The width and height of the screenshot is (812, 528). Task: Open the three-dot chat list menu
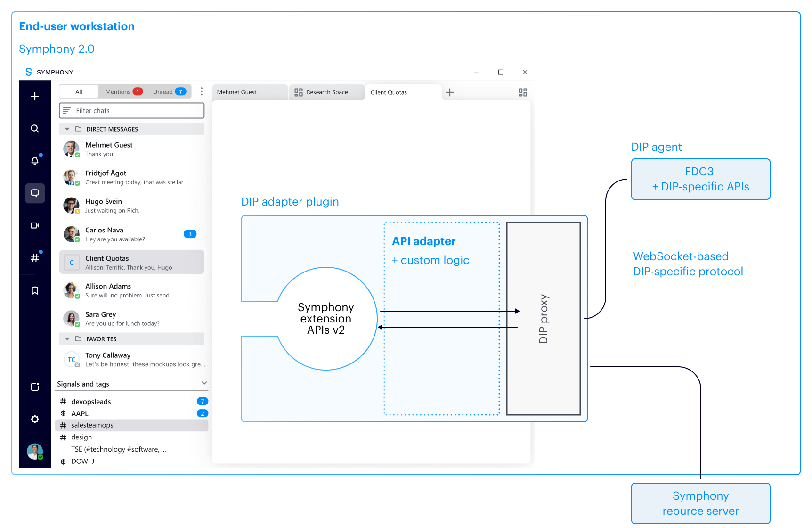click(x=201, y=91)
